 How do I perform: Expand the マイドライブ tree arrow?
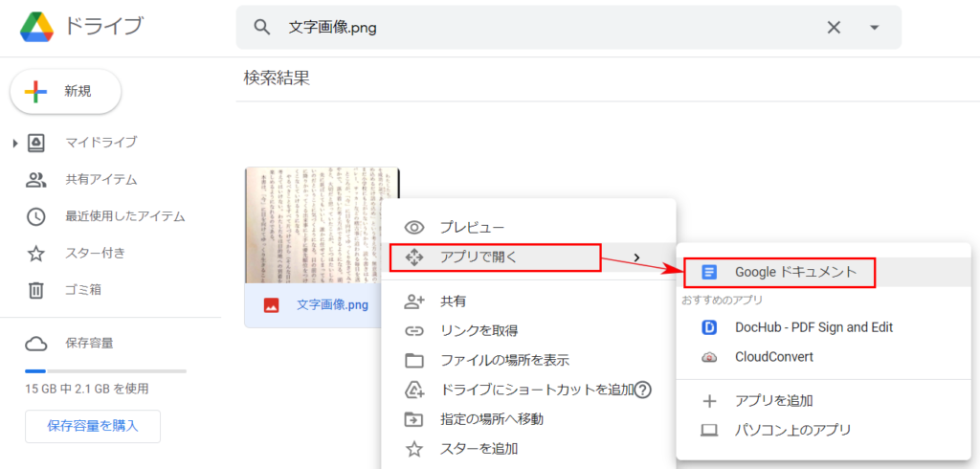click(x=15, y=144)
